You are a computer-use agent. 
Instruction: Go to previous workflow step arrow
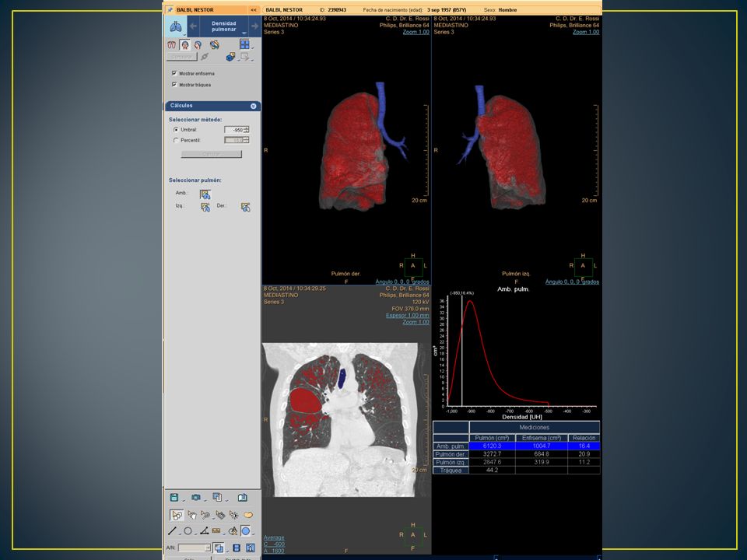193,26
